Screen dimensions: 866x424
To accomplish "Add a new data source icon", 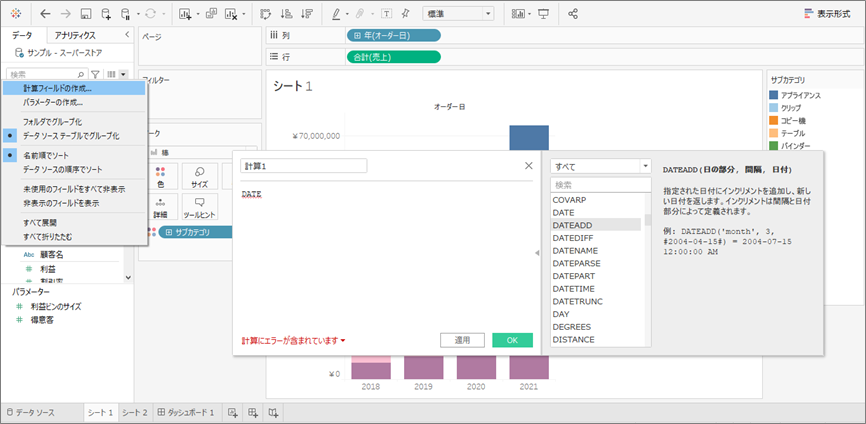I will point(105,14).
